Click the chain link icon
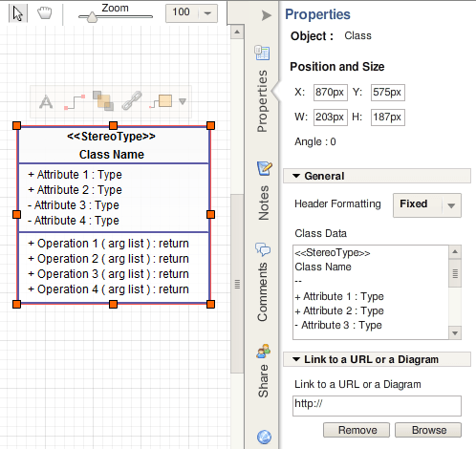 click(132, 100)
